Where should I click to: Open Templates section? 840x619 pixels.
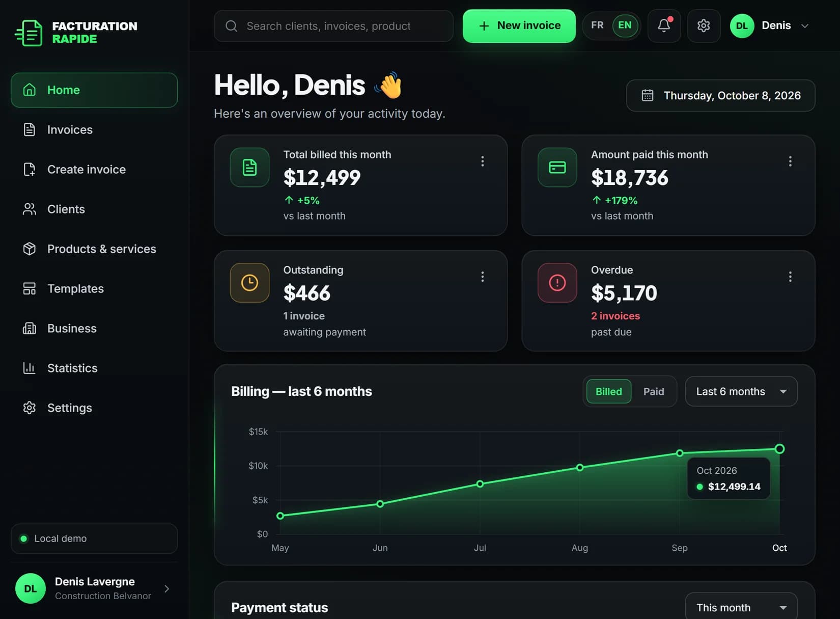point(94,289)
